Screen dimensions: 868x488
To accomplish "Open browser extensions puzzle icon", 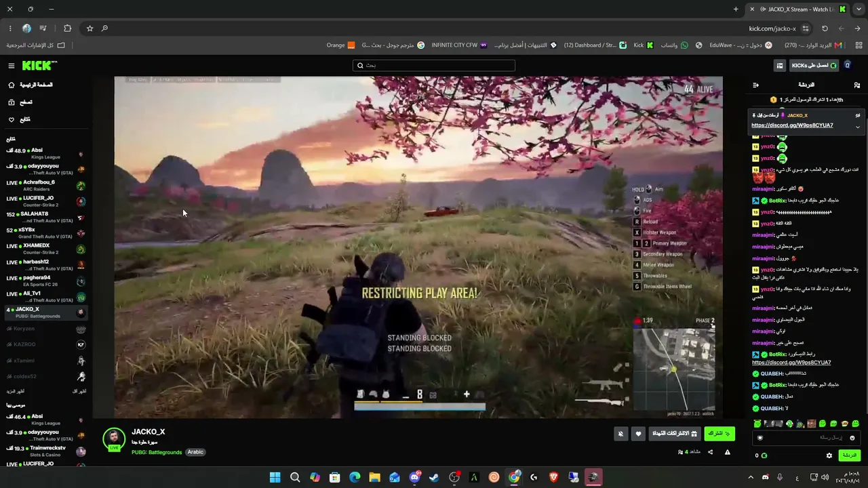I will 67,28.
